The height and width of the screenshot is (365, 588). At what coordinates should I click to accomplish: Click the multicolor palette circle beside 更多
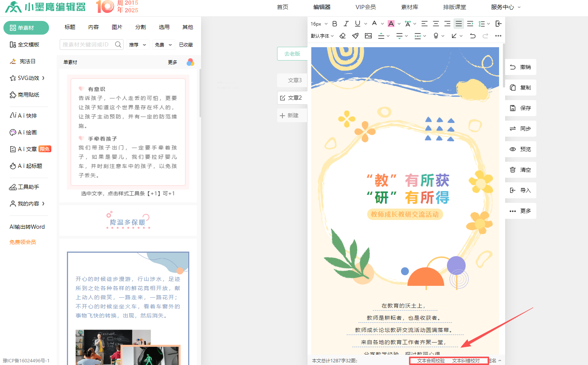tap(190, 62)
